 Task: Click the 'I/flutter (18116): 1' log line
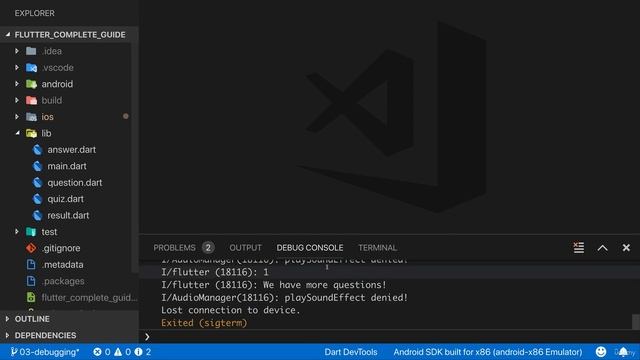(215, 272)
